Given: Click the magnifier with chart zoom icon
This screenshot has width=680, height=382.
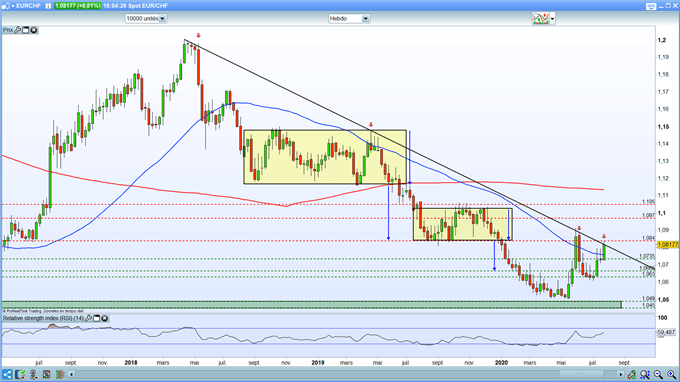Looking at the screenshot, I should click(645, 374).
